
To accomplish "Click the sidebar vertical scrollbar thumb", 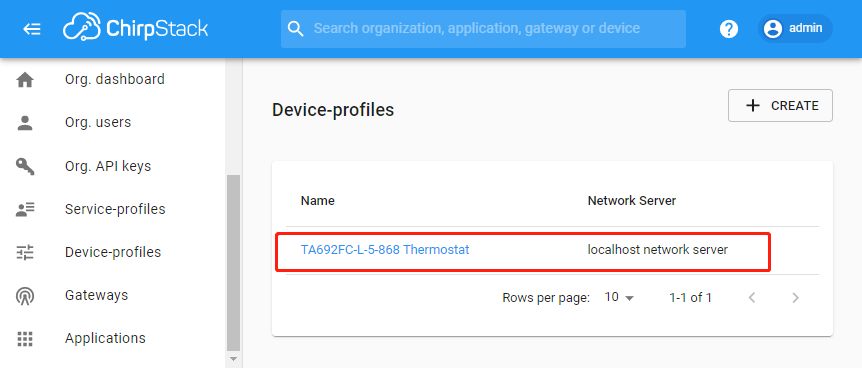I will (x=234, y=263).
